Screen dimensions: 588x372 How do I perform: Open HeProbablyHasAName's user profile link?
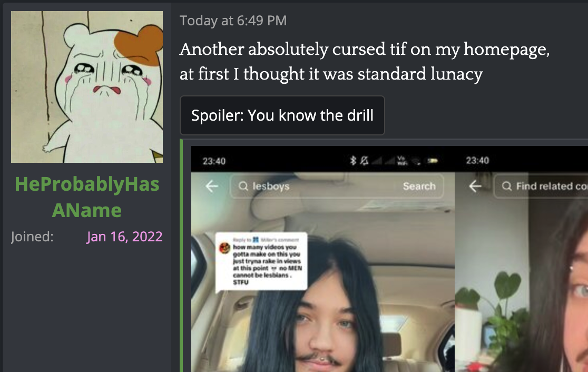tap(86, 197)
